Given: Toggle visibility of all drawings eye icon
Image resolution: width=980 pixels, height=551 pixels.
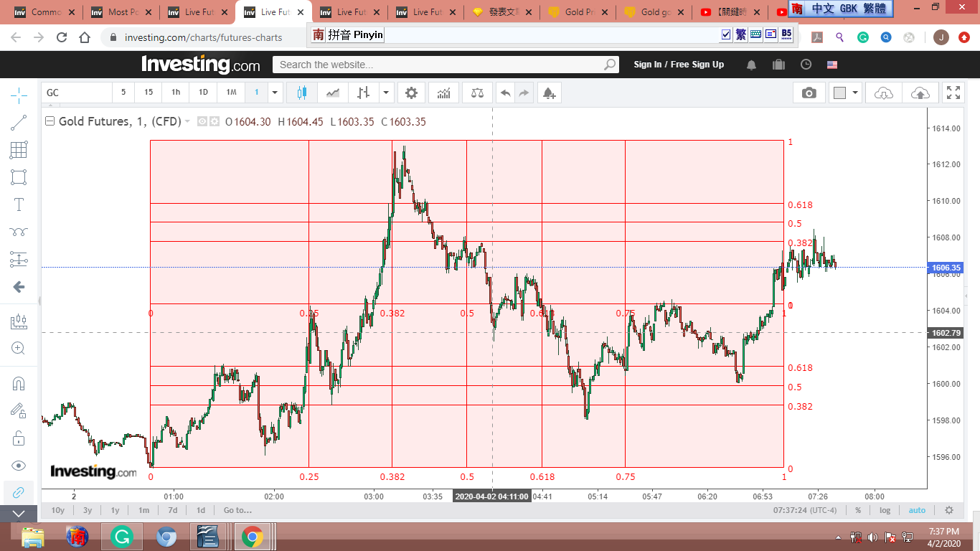Looking at the screenshot, I should [x=19, y=466].
